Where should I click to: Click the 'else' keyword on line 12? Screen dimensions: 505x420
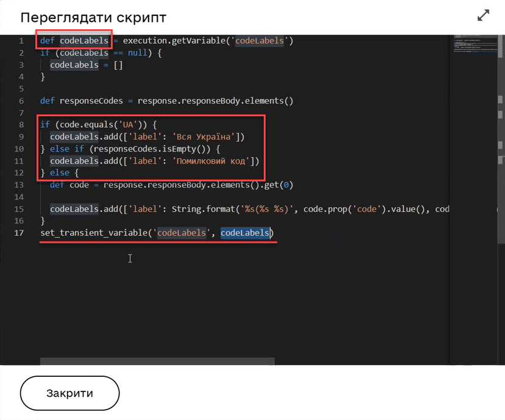tap(60, 173)
